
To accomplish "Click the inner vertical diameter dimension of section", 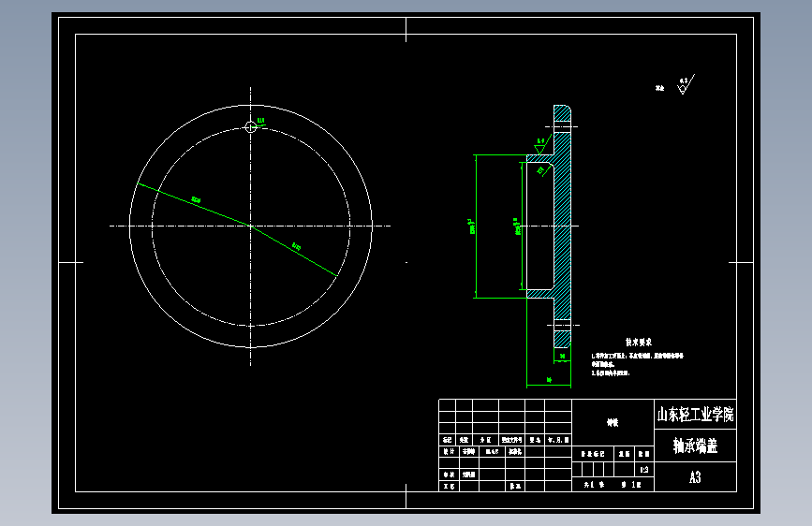I will click(517, 226).
